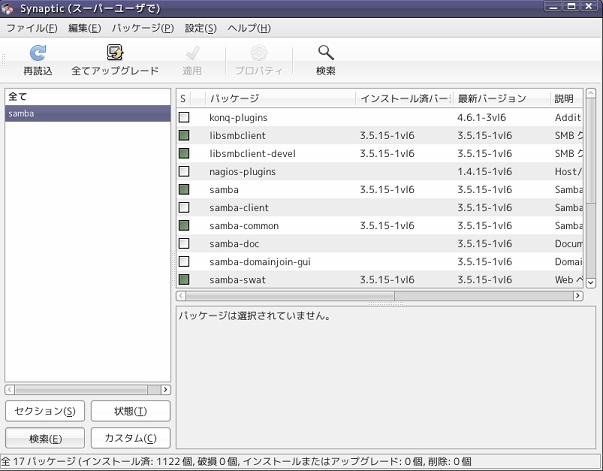Toggle status box for samba-domainjoin-gui
This screenshot has height=471, width=603.
tap(184, 262)
